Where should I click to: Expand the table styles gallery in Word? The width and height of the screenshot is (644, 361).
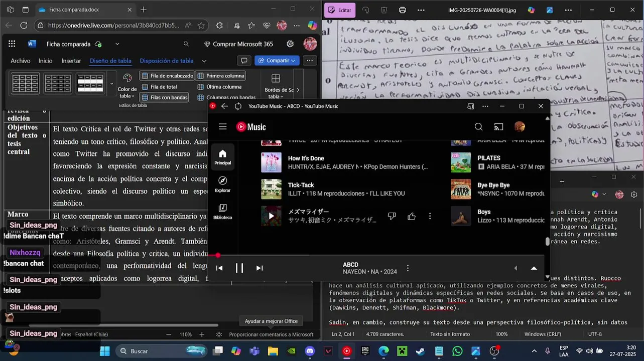point(111,84)
